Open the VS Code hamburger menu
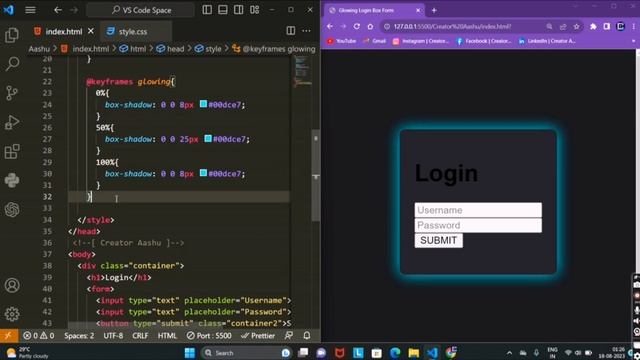The height and width of the screenshot is (360, 640). (x=30, y=10)
